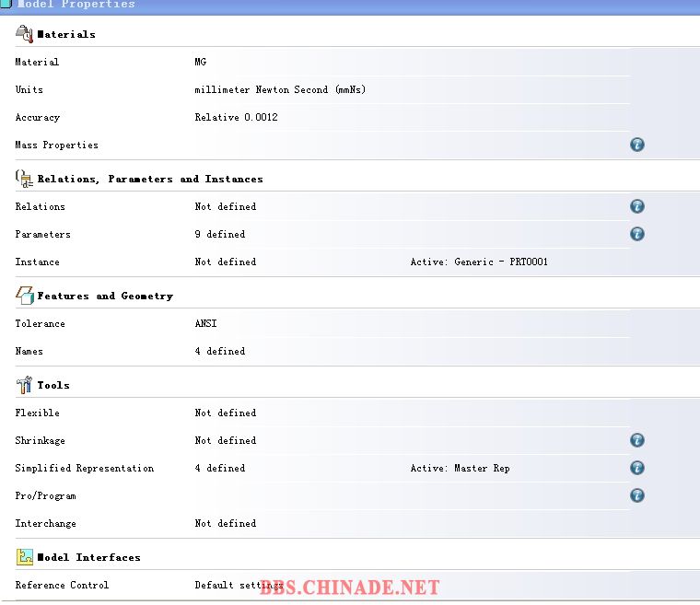Click the Materials section icon
Viewport: 700px width, 605px height.
24,34
